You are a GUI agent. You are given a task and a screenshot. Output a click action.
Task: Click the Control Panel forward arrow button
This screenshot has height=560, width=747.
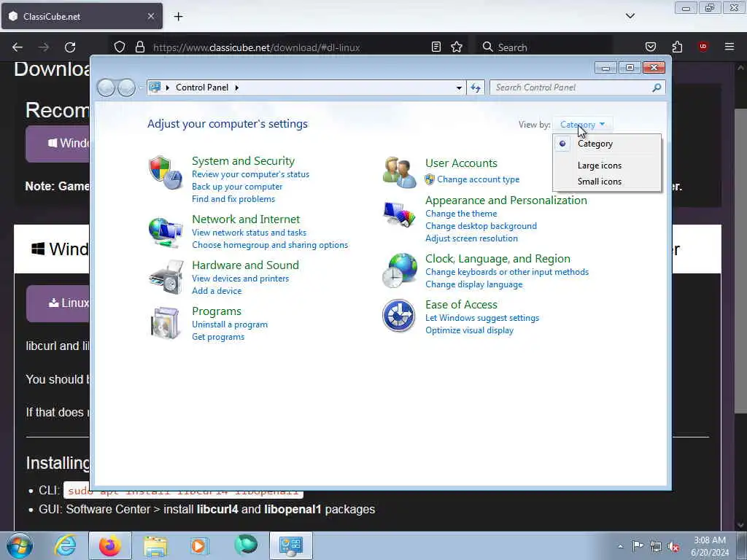(x=127, y=87)
